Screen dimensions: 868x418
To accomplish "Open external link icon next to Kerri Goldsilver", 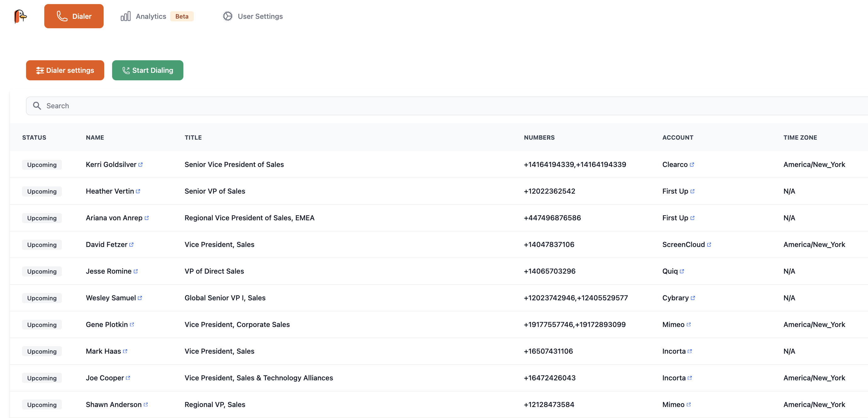I will click(x=140, y=165).
